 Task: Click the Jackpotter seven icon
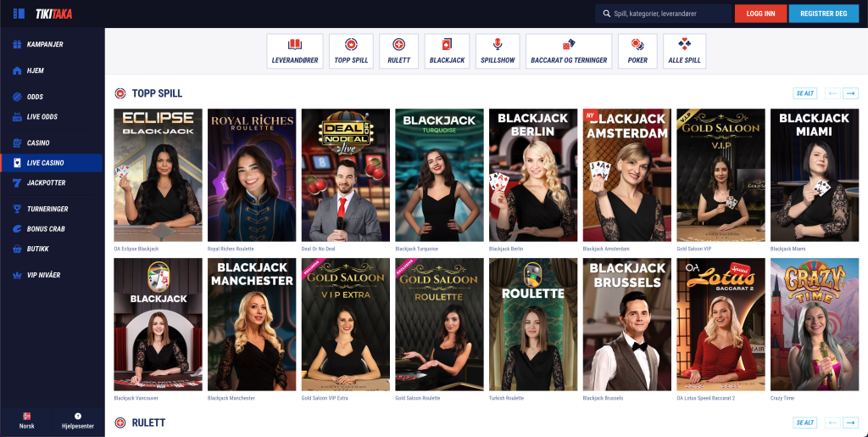17,182
